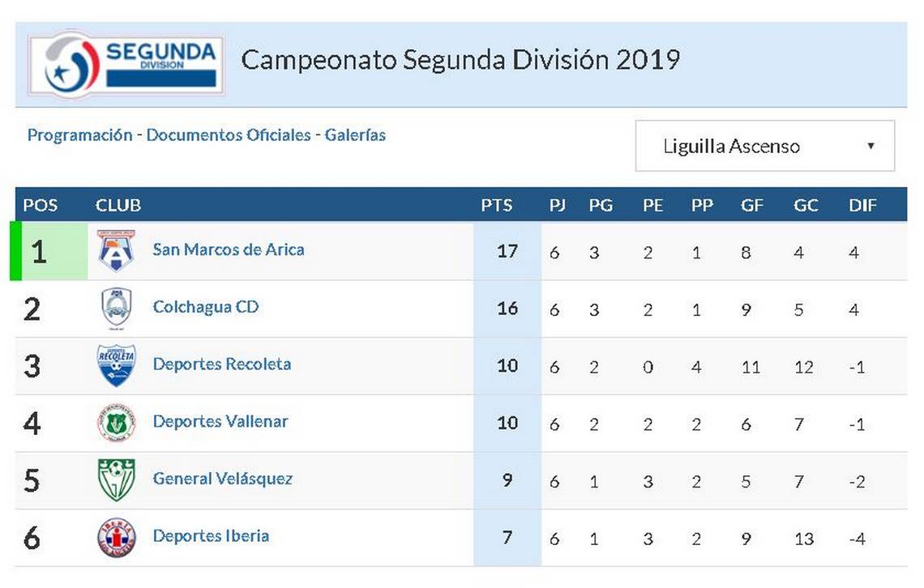
Task: Select the Colchagua CD team name
Action: click(x=206, y=307)
